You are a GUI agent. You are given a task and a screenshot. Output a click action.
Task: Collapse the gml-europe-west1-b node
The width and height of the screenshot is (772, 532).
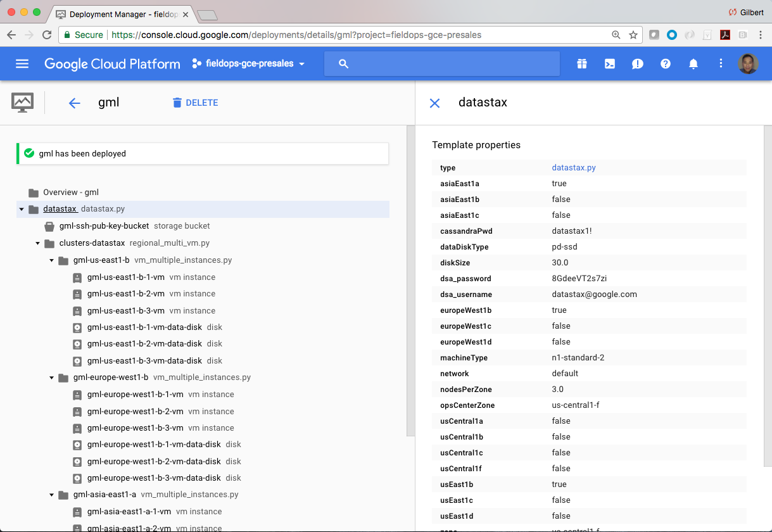(52, 378)
